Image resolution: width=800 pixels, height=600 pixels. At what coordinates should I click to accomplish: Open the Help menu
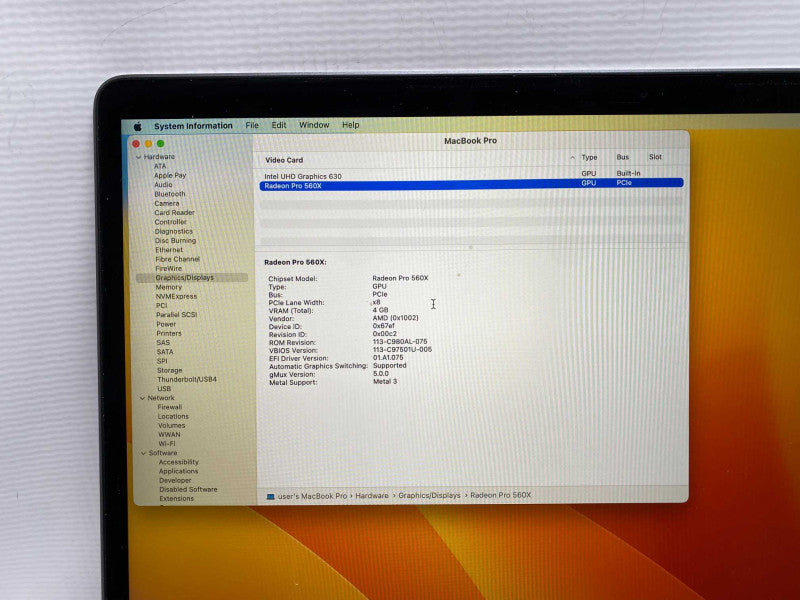pos(351,125)
